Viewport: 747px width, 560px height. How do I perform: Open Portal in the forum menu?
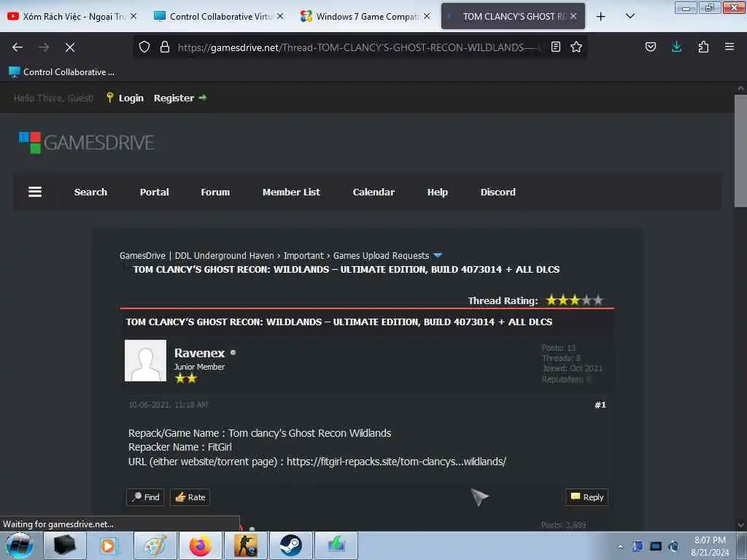tap(155, 192)
